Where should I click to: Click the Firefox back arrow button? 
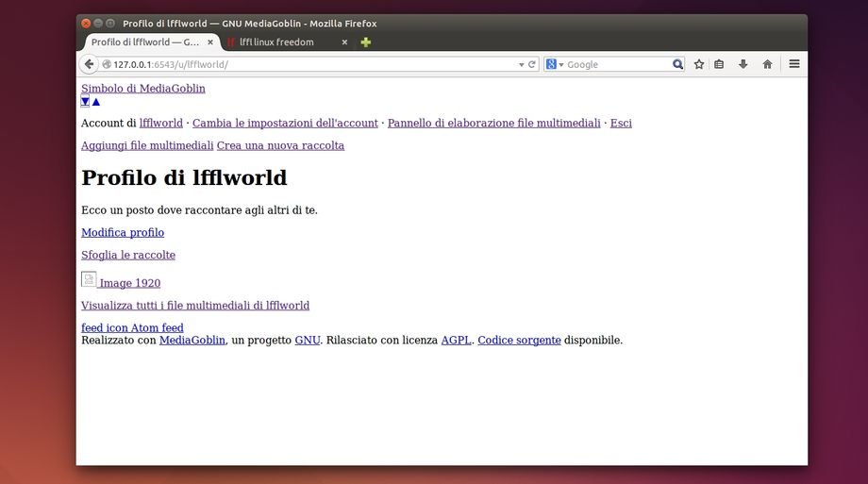pyautogui.click(x=90, y=64)
